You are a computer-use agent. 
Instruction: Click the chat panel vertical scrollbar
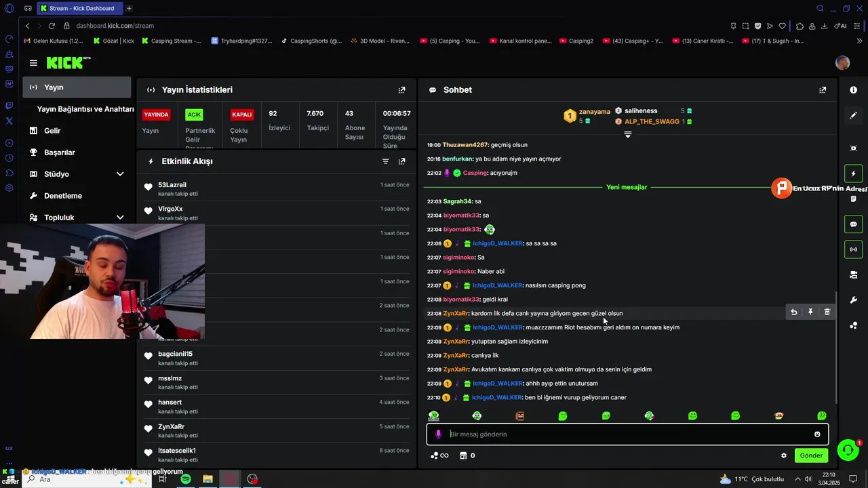tap(836, 347)
